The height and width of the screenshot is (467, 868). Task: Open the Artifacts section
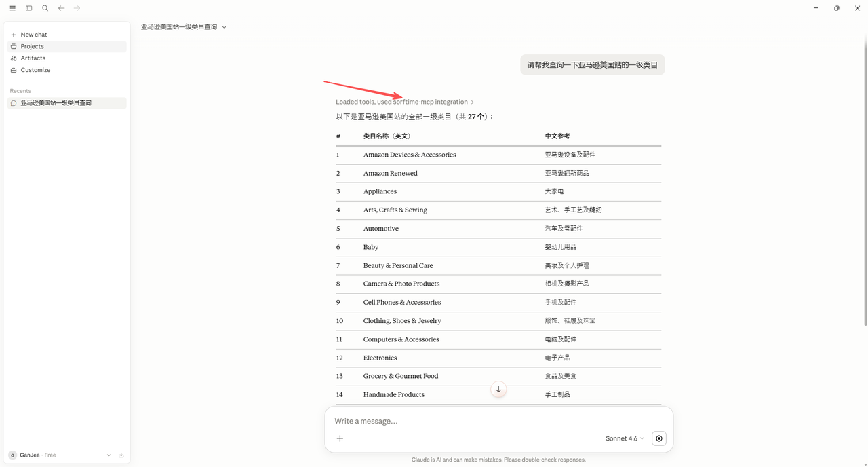[66, 58]
